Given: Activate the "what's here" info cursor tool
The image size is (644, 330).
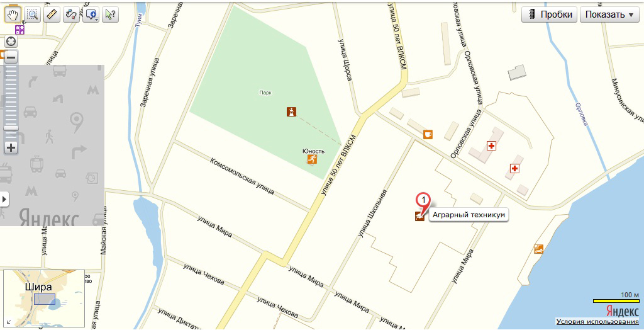Looking at the screenshot, I should [x=111, y=15].
